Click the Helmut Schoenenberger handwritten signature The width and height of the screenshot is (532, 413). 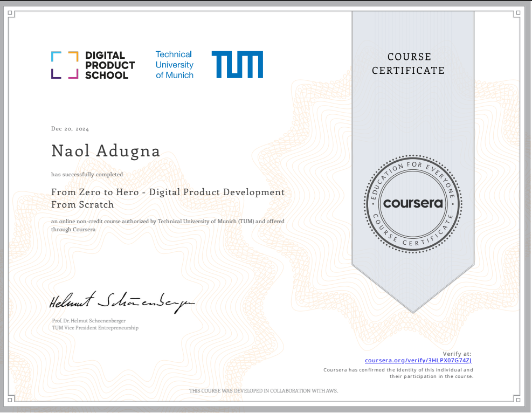pos(121,302)
